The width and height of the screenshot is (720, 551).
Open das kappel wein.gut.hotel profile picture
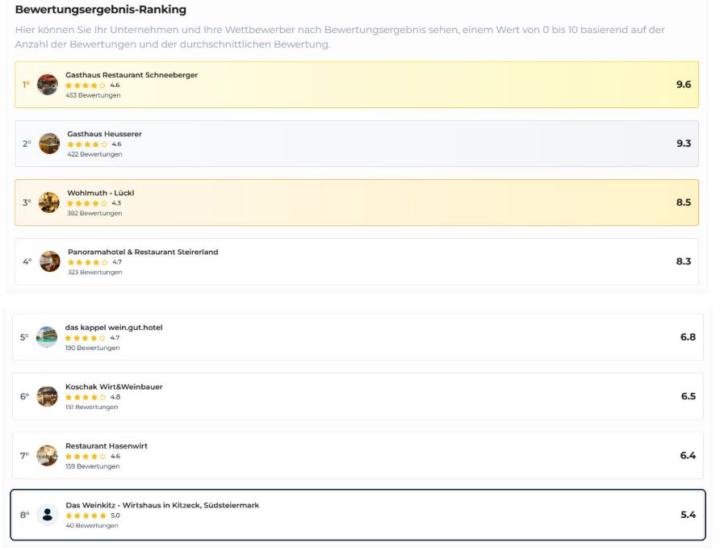click(47, 337)
